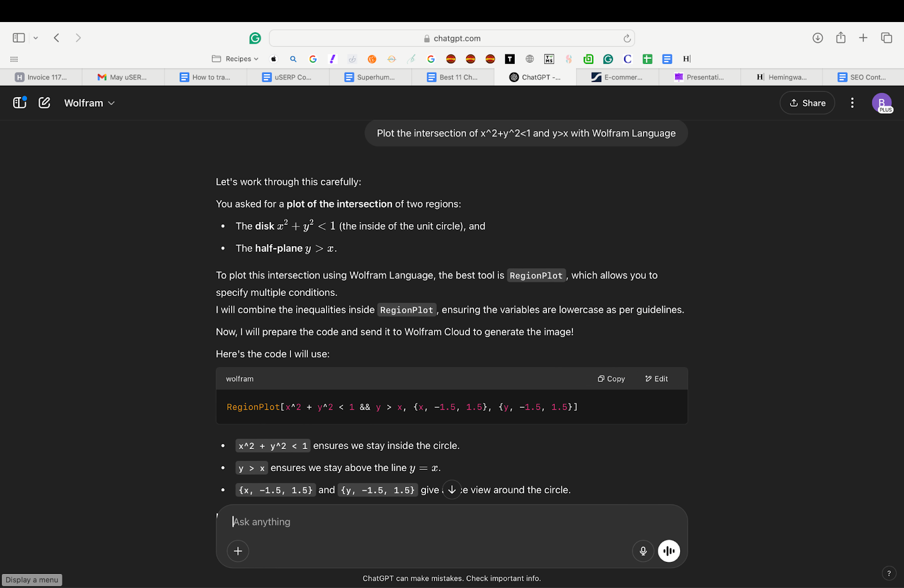This screenshot has height=588, width=904.
Task: Start a new chat with the pencil icon
Action: coord(45,103)
